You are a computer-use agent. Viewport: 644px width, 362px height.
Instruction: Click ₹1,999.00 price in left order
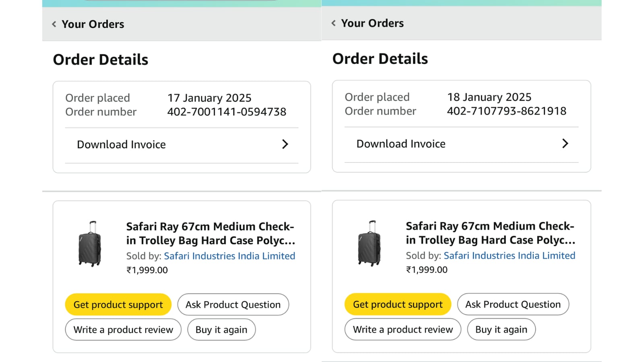pyautogui.click(x=147, y=270)
